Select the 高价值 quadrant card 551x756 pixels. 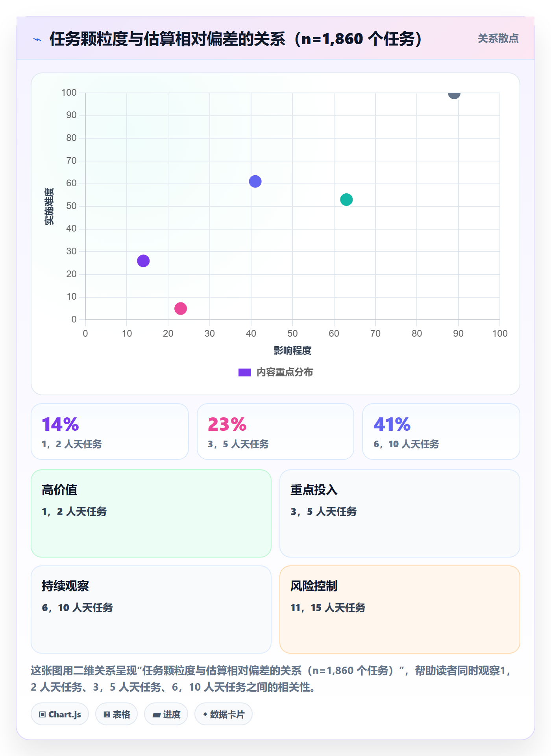[151, 513]
